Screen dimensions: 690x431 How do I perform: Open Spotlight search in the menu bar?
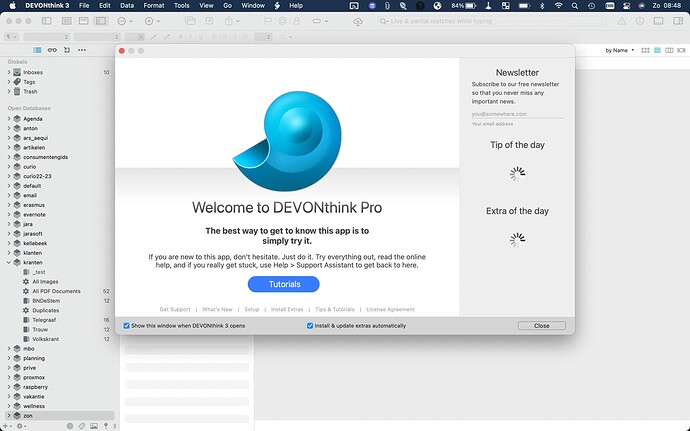(x=575, y=6)
